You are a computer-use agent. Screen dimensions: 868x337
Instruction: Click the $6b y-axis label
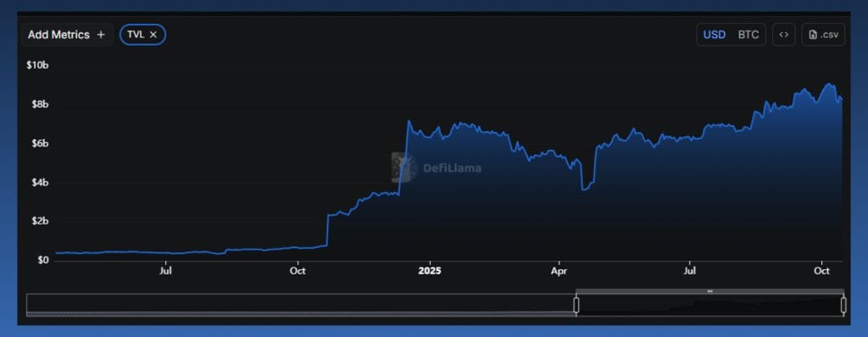point(40,143)
